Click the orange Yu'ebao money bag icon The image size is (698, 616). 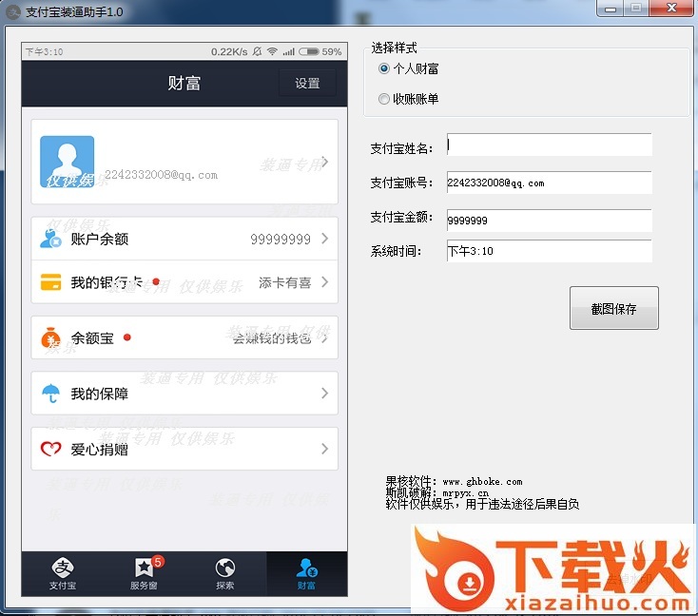pyautogui.click(x=50, y=337)
